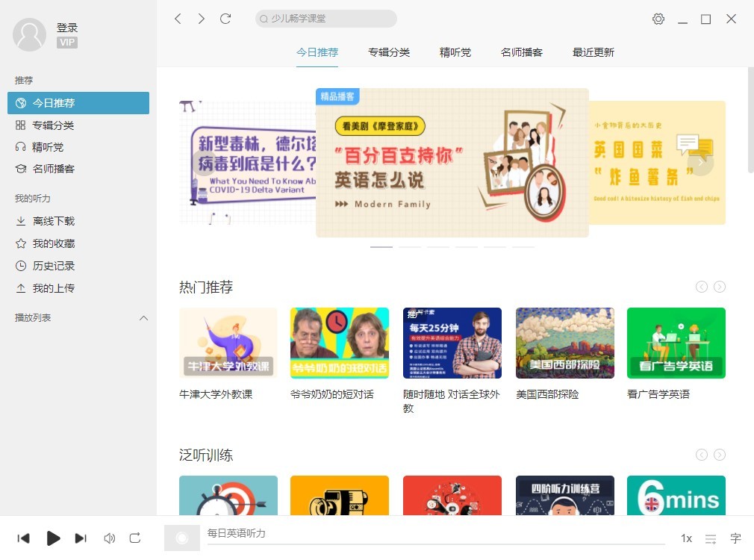The height and width of the screenshot is (560, 754).
Task: Mute the volume speaker icon
Action: (109, 538)
